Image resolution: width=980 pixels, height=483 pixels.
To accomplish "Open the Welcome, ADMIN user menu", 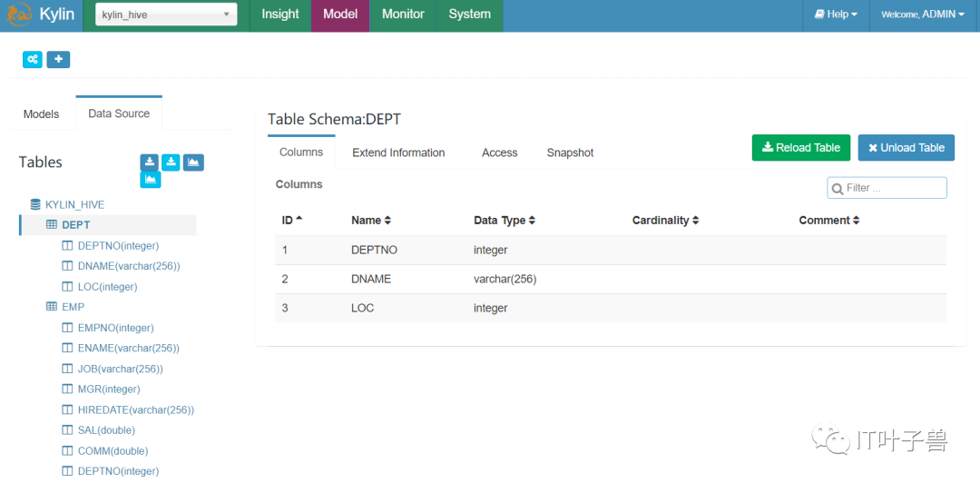I will pos(923,15).
